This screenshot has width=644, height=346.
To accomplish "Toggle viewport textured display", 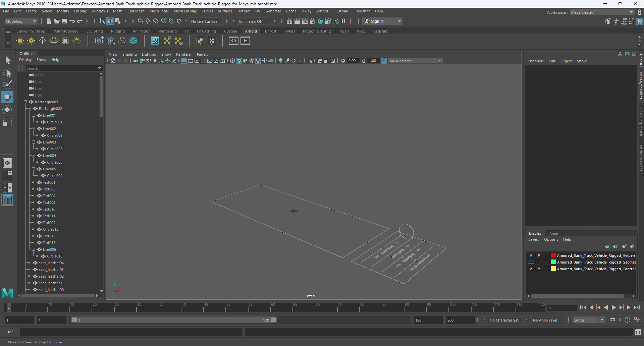I will click(x=258, y=61).
